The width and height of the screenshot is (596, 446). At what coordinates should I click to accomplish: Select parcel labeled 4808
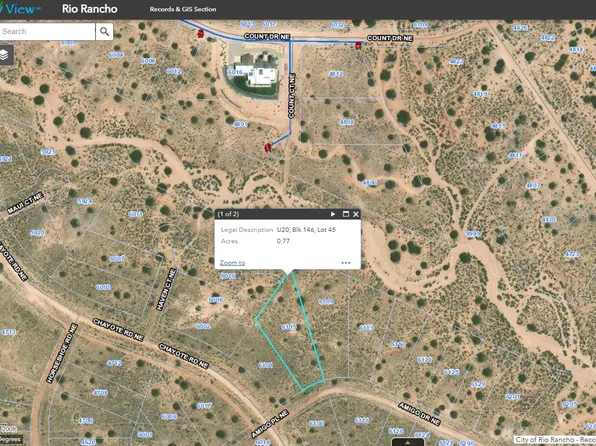point(347,122)
